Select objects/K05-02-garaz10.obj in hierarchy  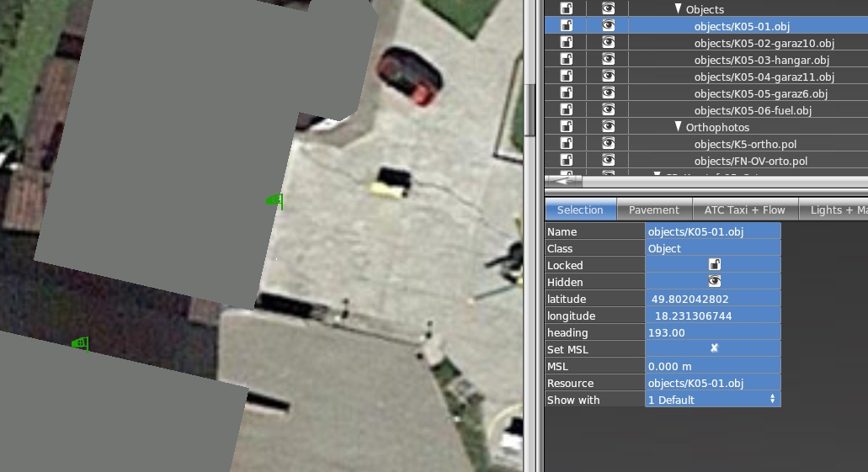click(764, 43)
